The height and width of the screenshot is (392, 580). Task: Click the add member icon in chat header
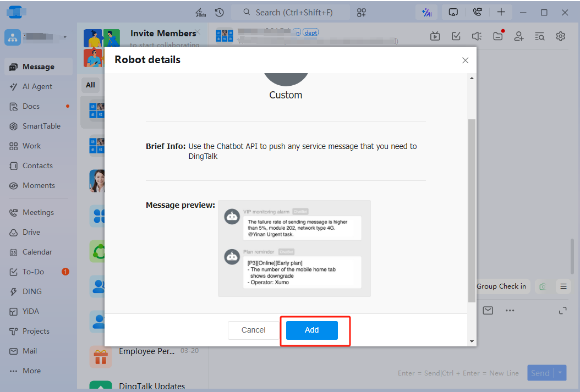tap(518, 36)
